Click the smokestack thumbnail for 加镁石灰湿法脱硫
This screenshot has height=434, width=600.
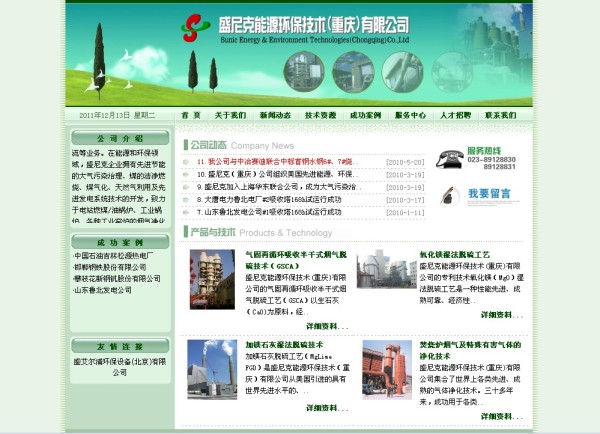point(212,370)
